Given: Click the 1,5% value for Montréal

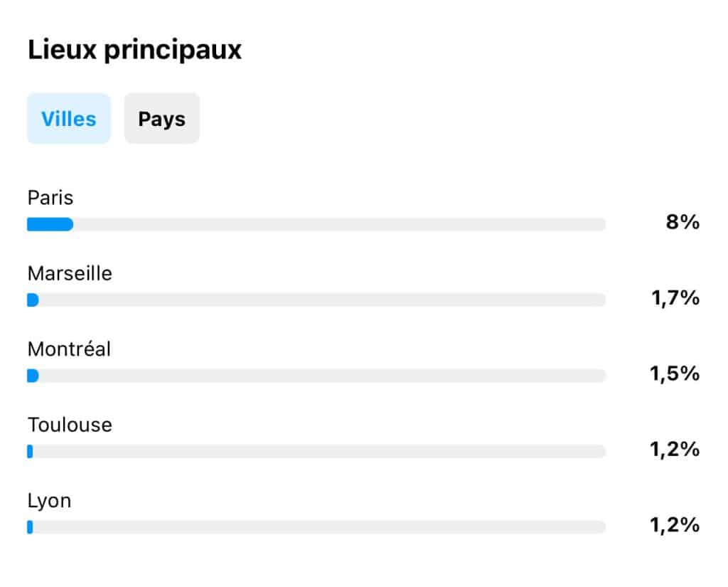Looking at the screenshot, I should pos(675,374).
